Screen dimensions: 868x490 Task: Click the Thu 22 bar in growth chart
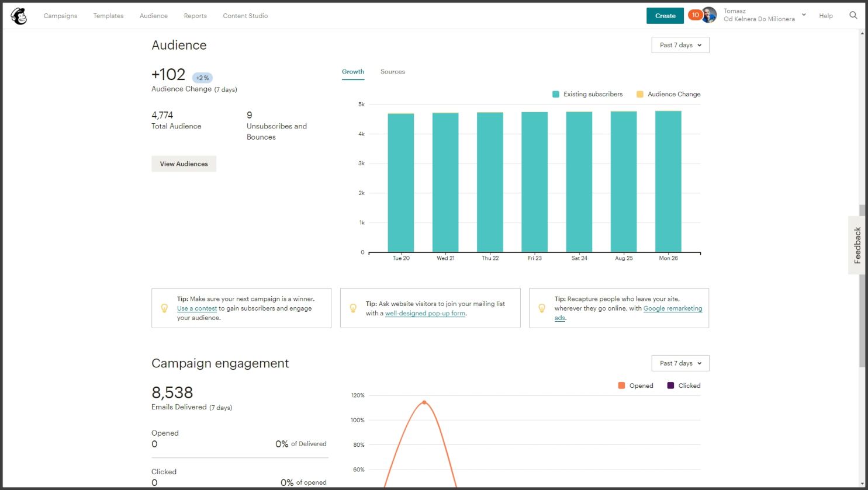coord(490,182)
